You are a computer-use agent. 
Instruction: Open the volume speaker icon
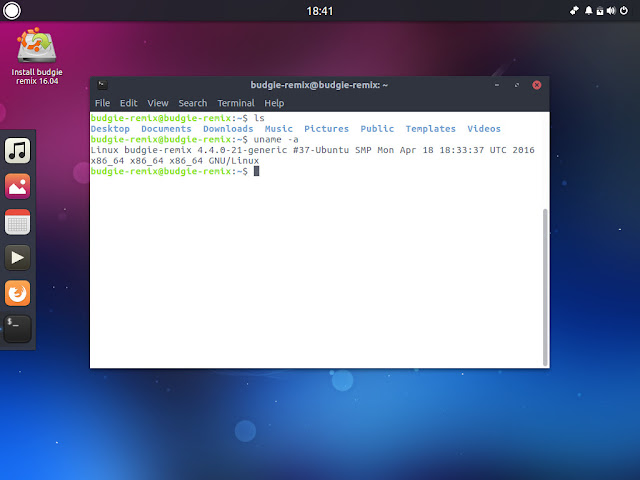click(611, 11)
